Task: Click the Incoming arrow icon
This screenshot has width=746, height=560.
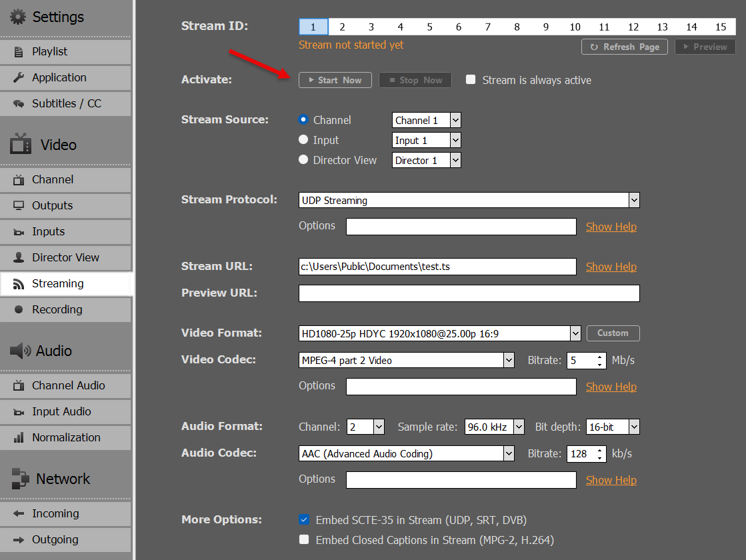Action: tap(19, 514)
